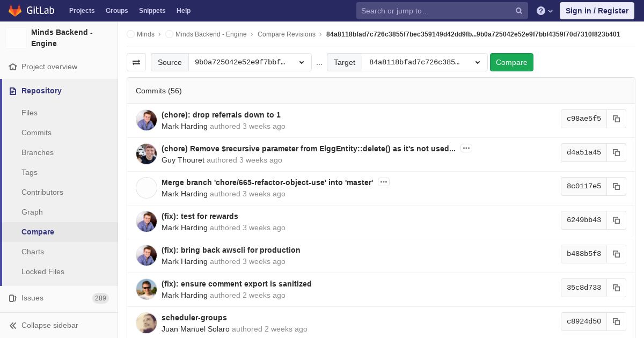644x338 pixels.
Task: Open commit c98ae5f5 hash link
Action: tap(584, 119)
